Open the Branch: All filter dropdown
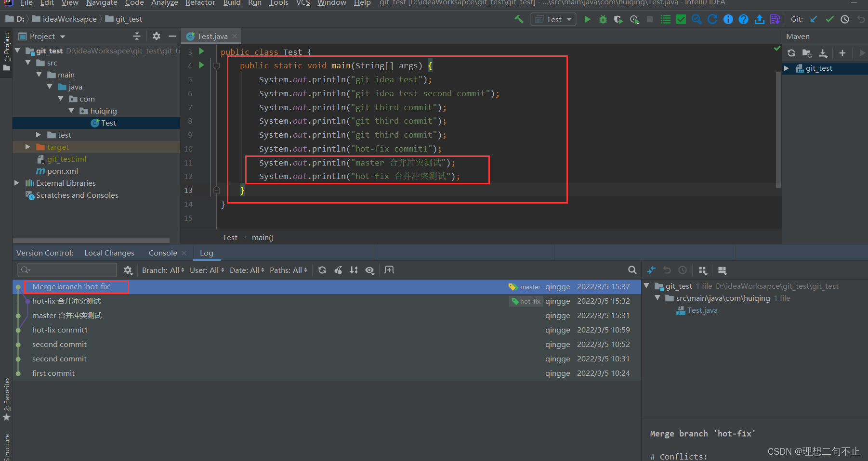The width and height of the screenshot is (868, 461). click(163, 270)
